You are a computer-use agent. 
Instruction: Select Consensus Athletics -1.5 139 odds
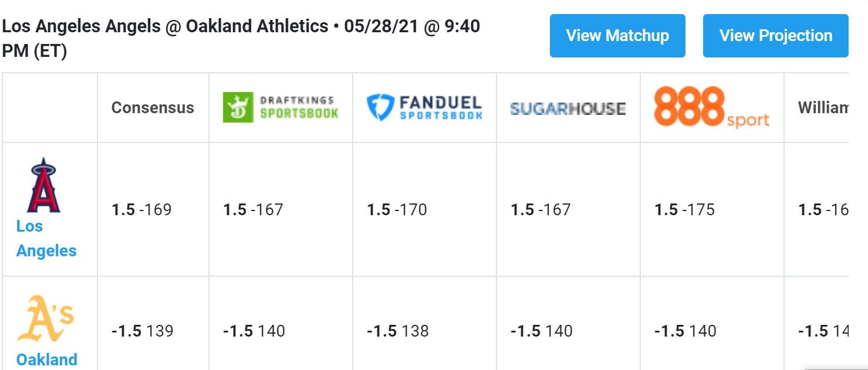point(143,331)
